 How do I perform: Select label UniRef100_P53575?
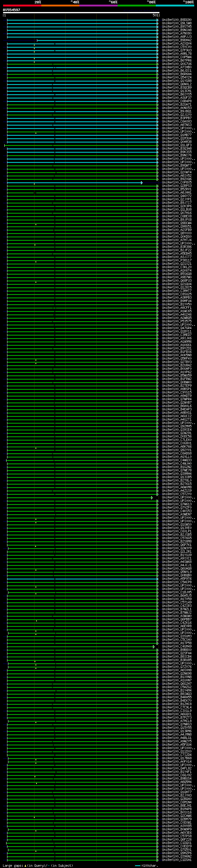(x=177, y=321)
